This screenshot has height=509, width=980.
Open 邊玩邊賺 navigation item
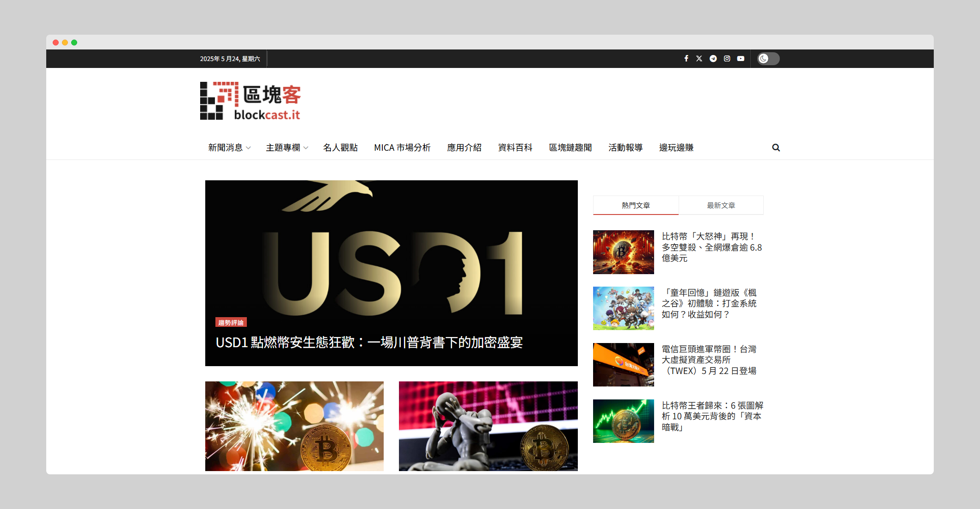coord(676,147)
